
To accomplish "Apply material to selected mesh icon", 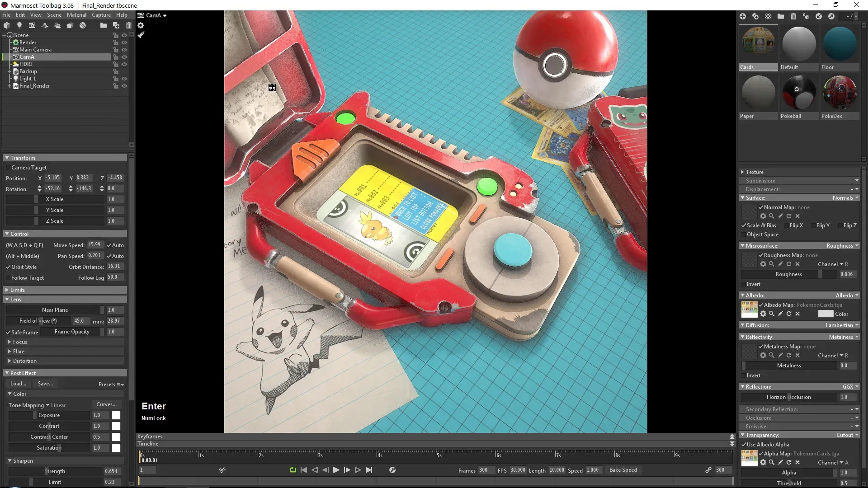I will 806,16.
